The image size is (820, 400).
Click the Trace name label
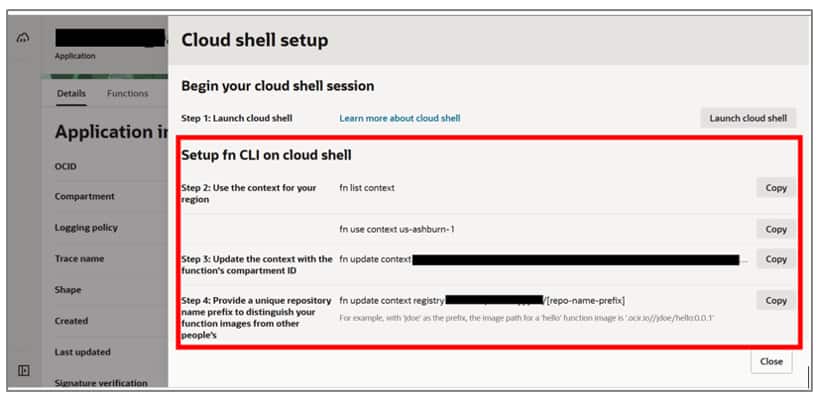tap(80, 259)
